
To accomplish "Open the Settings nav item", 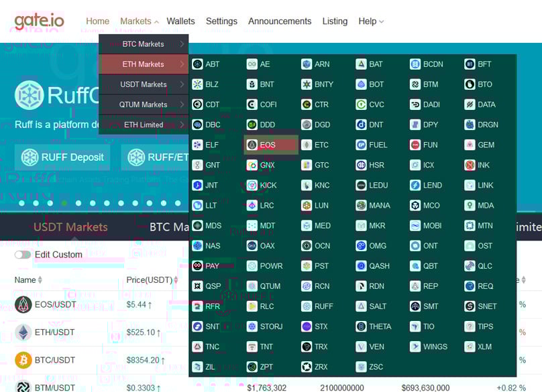I will click(221, 21).
